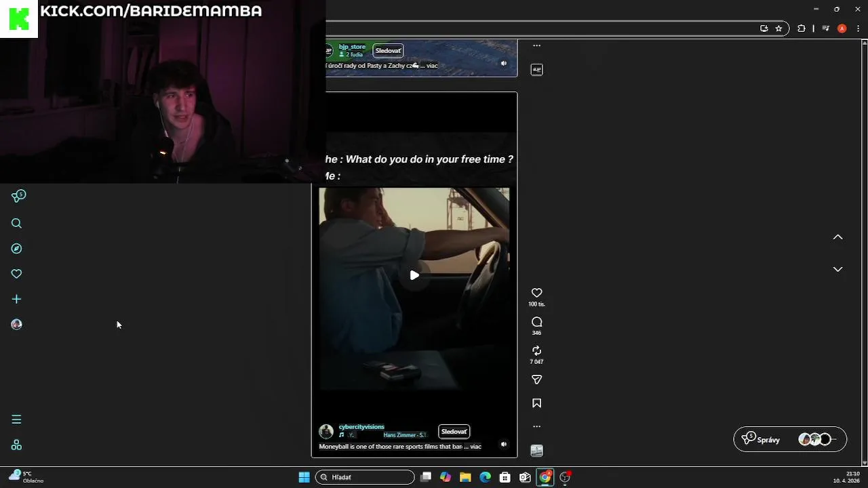Open audio thumbnail for cybercityvisions reel
The image size is (868, 488).
(x=536, y=451)
